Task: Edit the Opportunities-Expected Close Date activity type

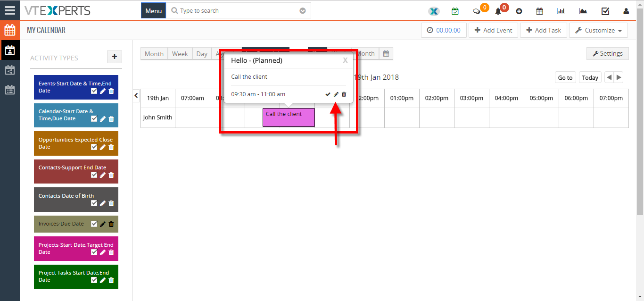Action: pyautogui.click(x=103, y=147)
